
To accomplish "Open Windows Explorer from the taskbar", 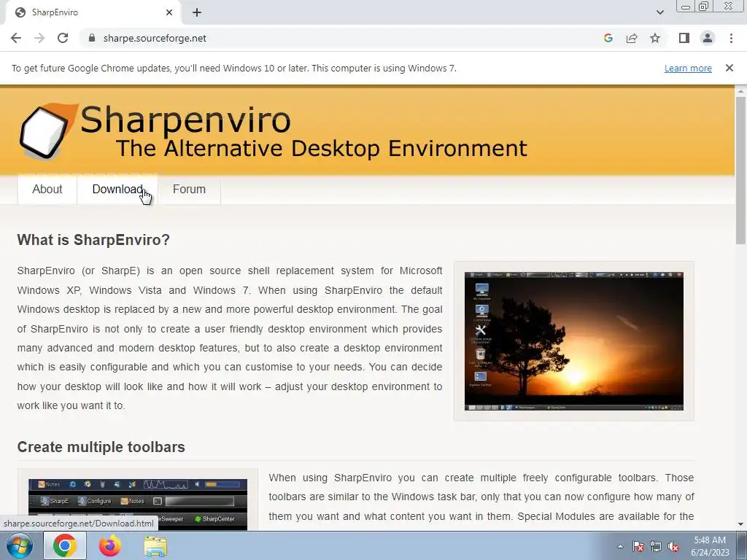I will [x=155, y=546].
